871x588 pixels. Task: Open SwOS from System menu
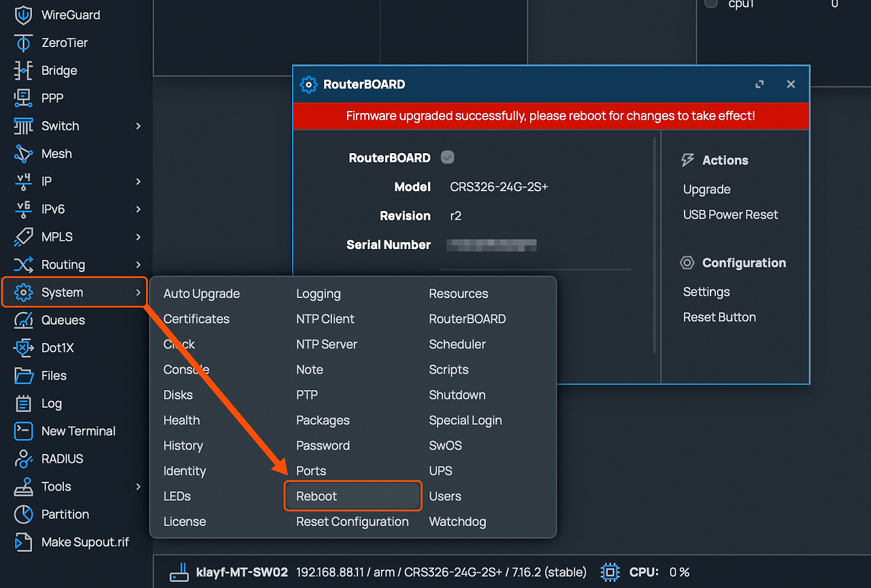click(x=446, y=446)
